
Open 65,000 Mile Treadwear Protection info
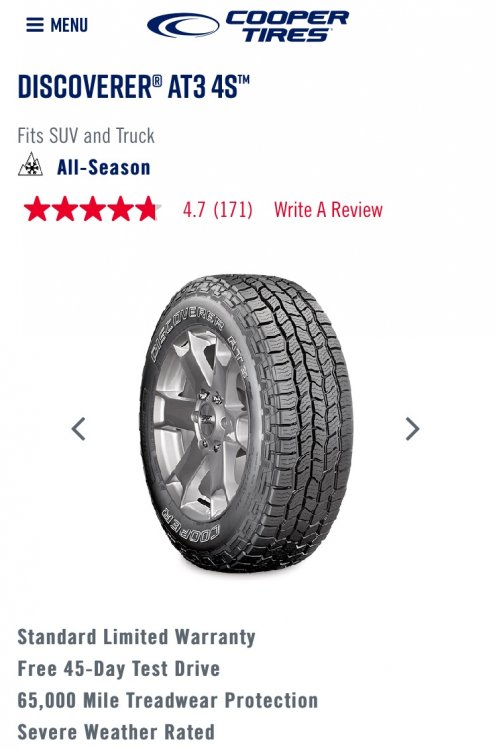pyautogui.click(x=168, y=700)
